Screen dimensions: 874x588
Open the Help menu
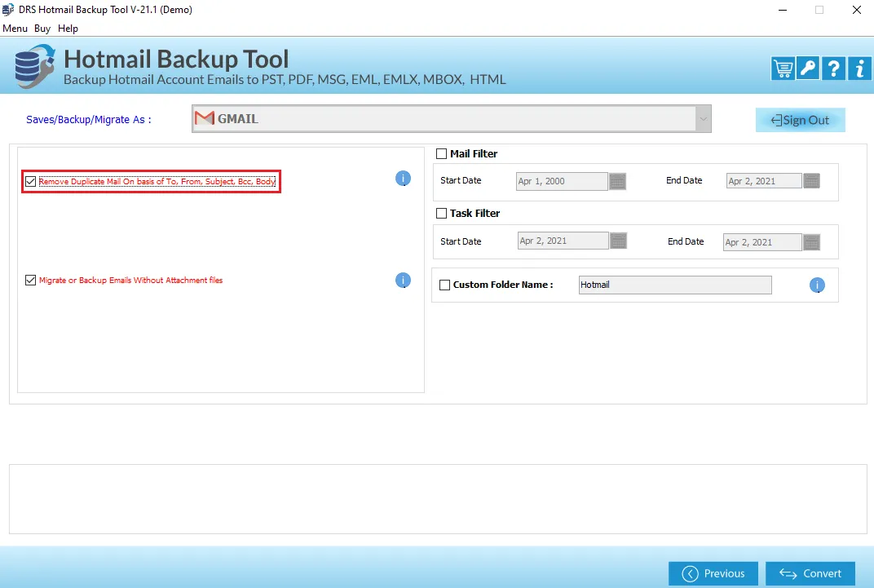coord(68,29)
